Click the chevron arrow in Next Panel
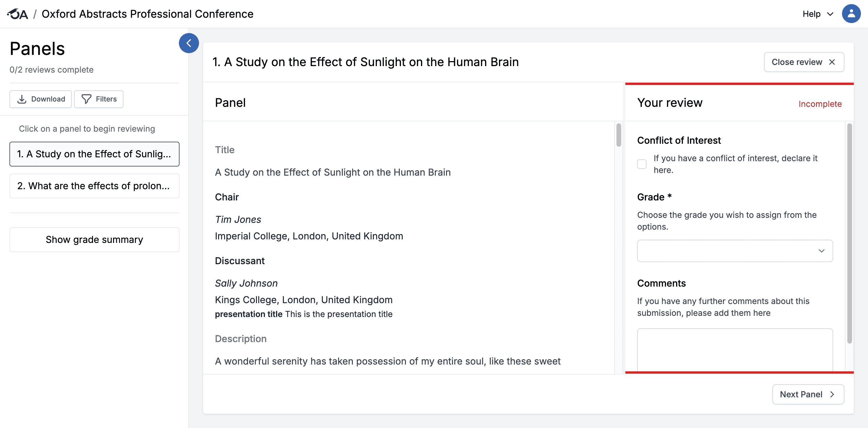868x428 pixels. 832,394
